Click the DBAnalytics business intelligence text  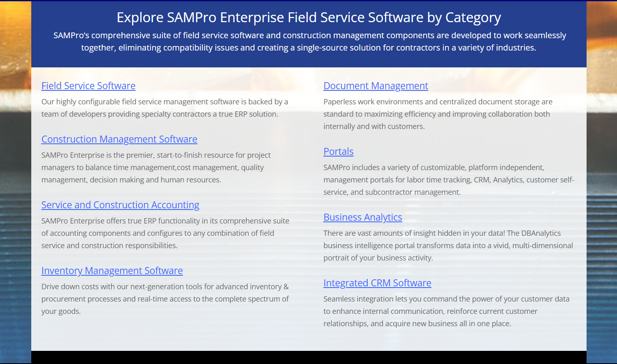tap(448, 245)
